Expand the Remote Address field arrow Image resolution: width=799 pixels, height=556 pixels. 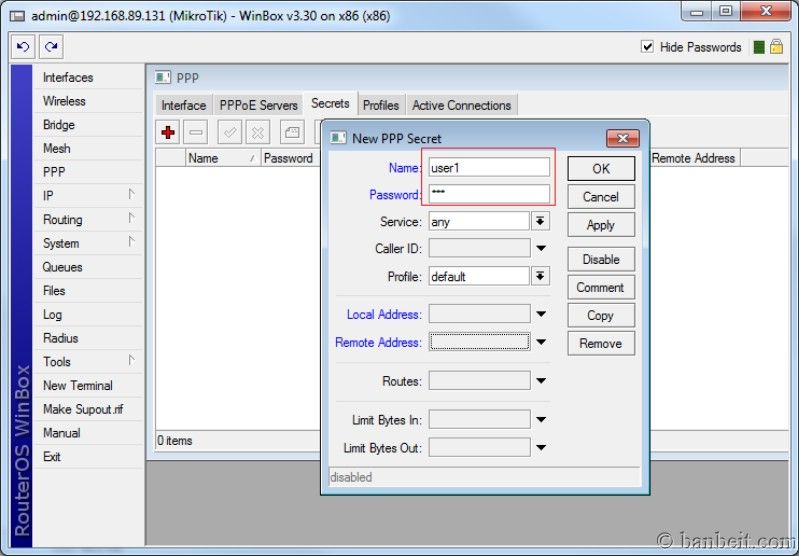[541, 342]
